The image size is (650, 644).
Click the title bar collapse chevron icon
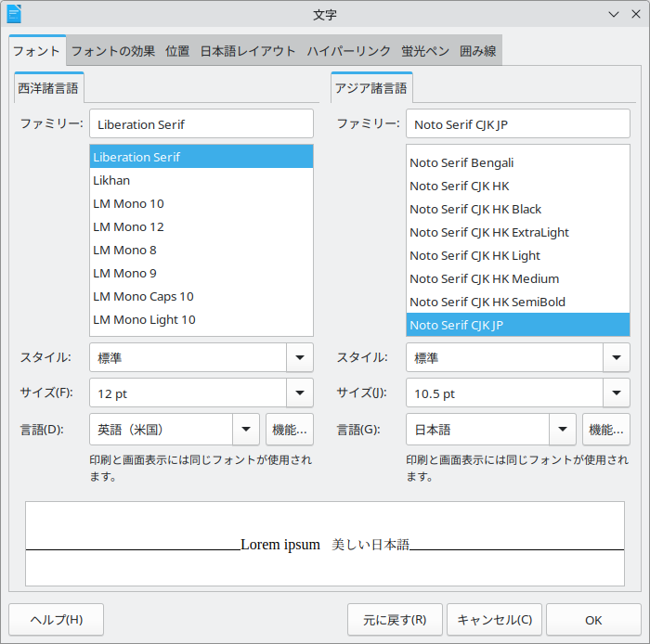[614, 15]
